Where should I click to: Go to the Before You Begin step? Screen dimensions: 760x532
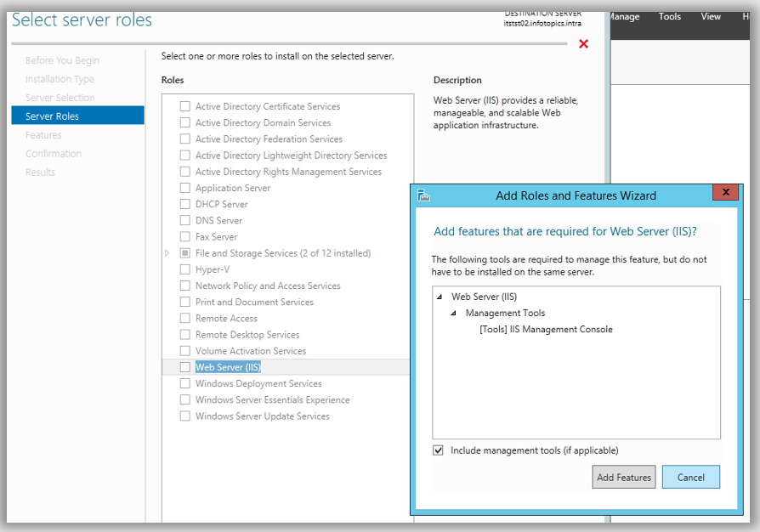coord(63,60)
